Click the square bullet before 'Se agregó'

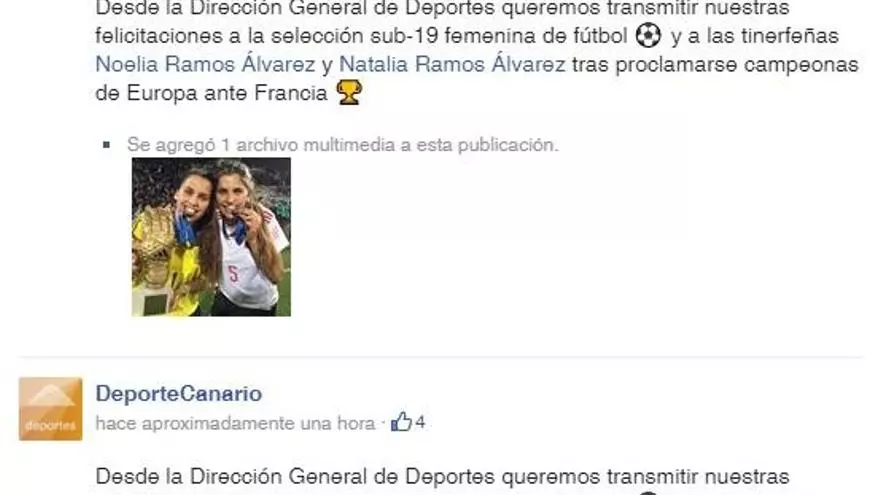click(107, 145)
